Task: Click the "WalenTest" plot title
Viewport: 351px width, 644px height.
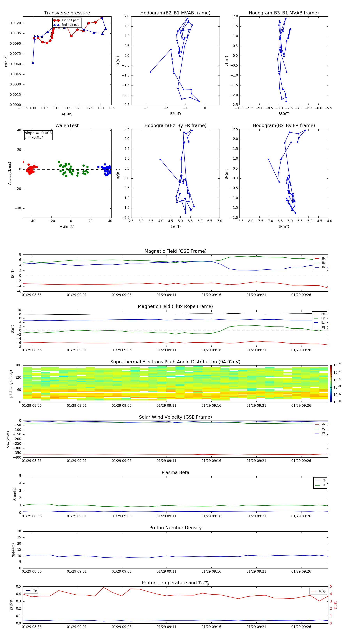Action: click(x=67, y=125)
